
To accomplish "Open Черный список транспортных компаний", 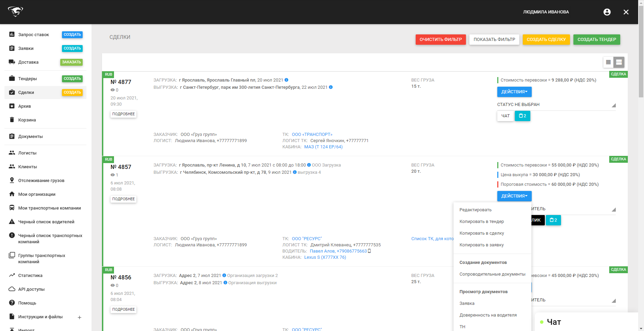I will point(50,238).
